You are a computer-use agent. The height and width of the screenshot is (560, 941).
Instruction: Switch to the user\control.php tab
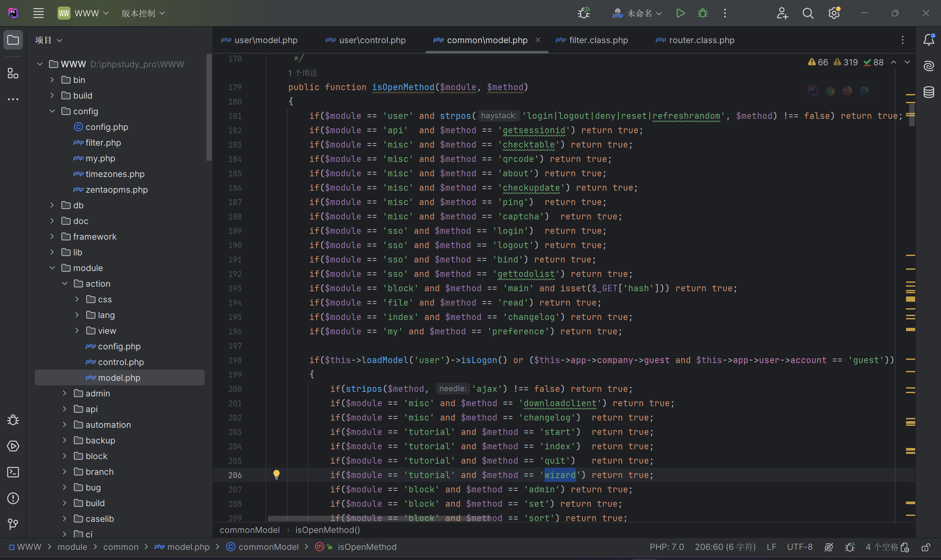tap(372, 40)
